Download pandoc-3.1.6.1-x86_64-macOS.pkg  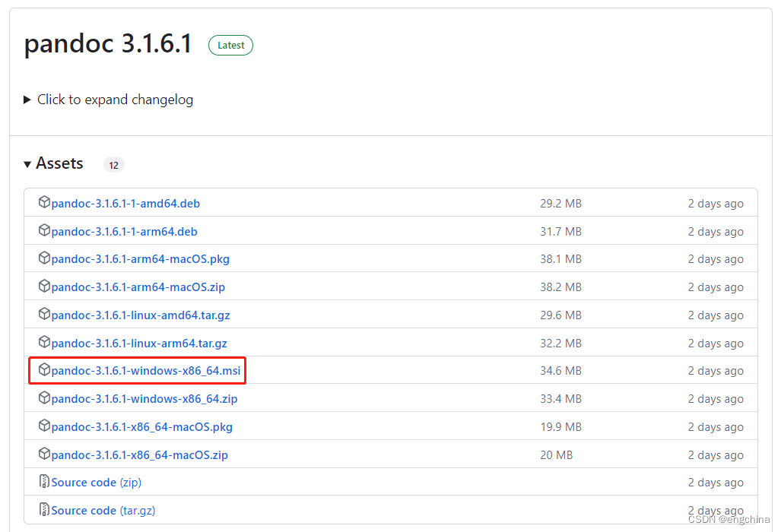pos(142,427)
